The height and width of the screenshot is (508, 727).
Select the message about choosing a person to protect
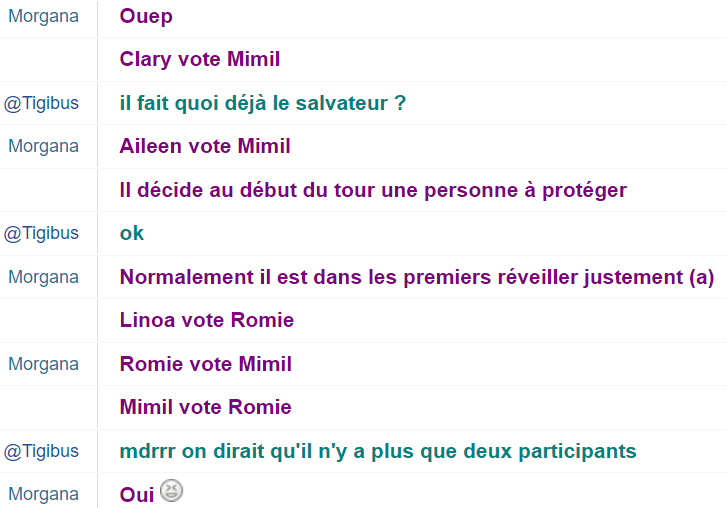click(x=373, y=190)
